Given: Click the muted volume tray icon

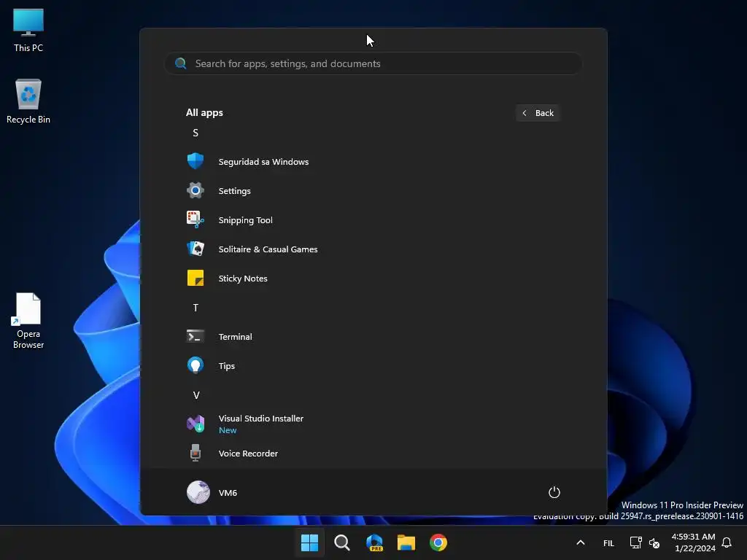Looking at the screenshot, I should click(x=654, y=542).
